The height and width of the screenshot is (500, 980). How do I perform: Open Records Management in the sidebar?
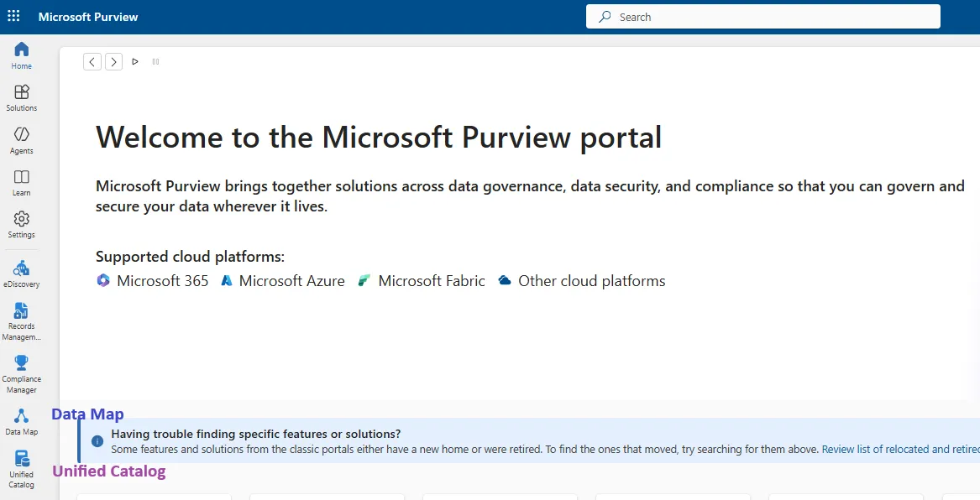point(21,321)
